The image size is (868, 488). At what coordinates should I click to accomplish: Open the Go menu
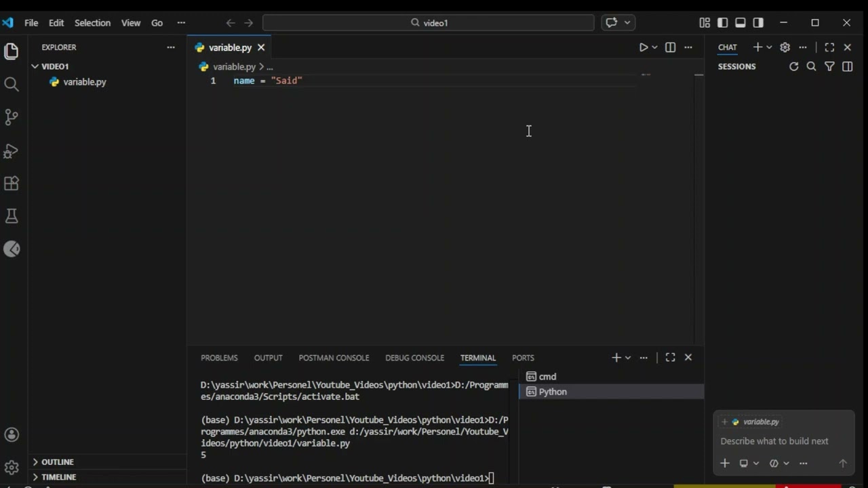point(157,22)
